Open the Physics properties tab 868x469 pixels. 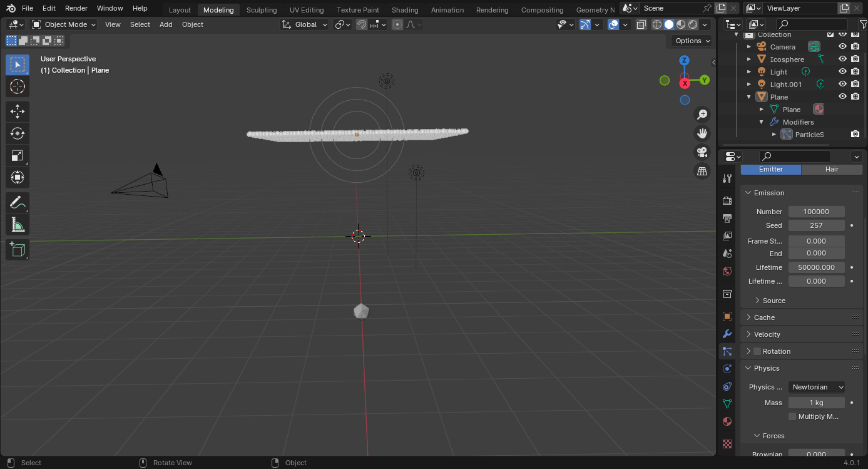pyautogui.click(x=727, y=369)
